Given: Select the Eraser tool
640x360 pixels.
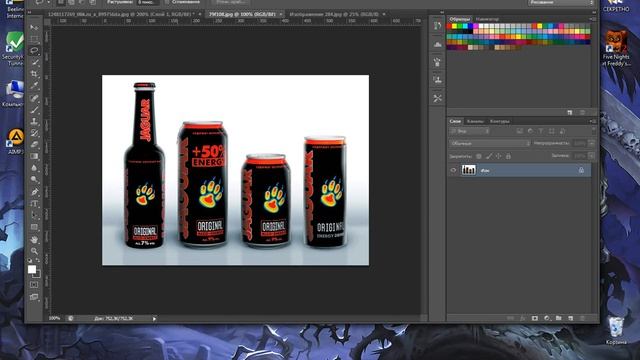Looking at the screenshot, I should 35,144.
